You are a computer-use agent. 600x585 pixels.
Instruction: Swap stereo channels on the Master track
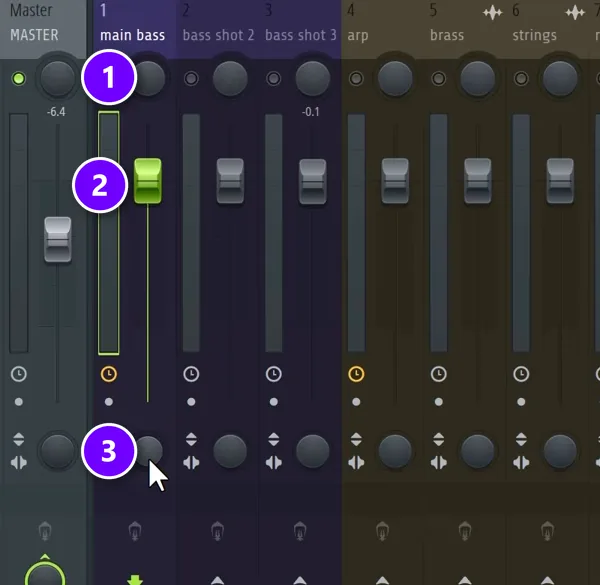point(19,463)
